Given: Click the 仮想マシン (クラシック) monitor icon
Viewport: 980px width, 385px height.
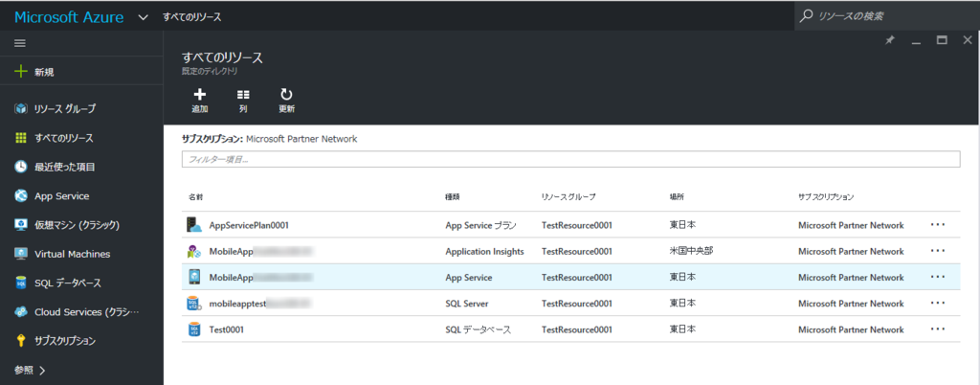Looking at the screenshot, I should (x=21, y=225).
